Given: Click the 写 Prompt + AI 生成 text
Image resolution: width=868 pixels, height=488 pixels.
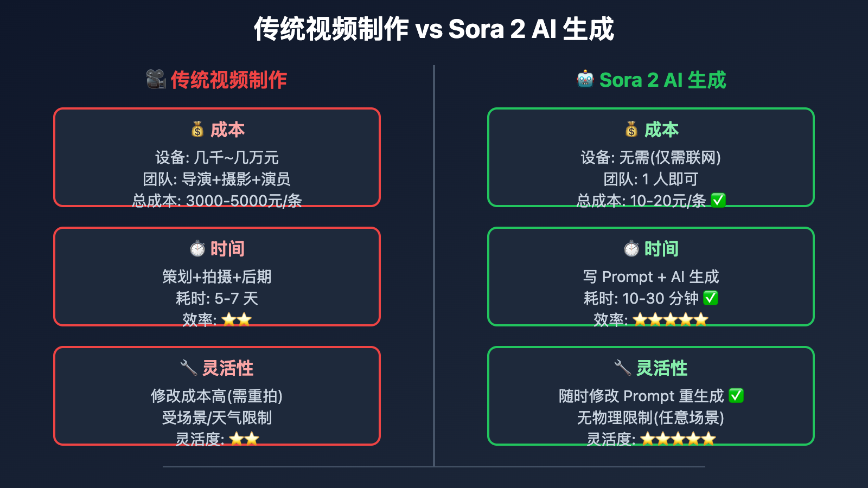Looking at the screenshot, I should [x=651, y=277].
